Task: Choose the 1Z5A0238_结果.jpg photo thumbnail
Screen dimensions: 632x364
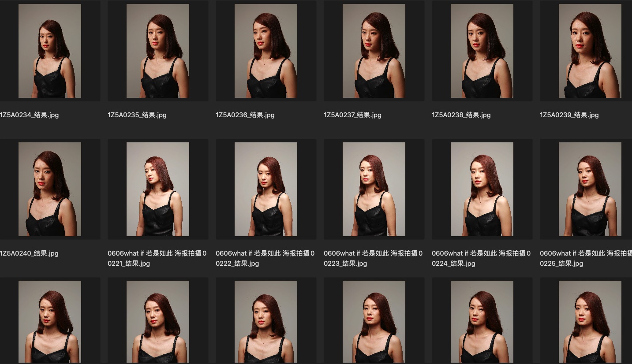Action: (x=482, y=51)
